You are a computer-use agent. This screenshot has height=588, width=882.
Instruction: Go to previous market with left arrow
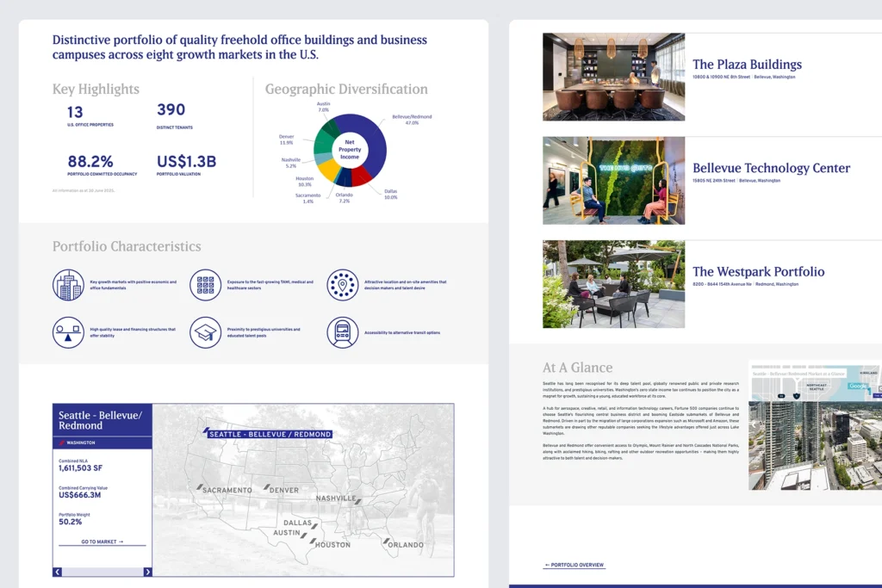[x=58, y=572]
